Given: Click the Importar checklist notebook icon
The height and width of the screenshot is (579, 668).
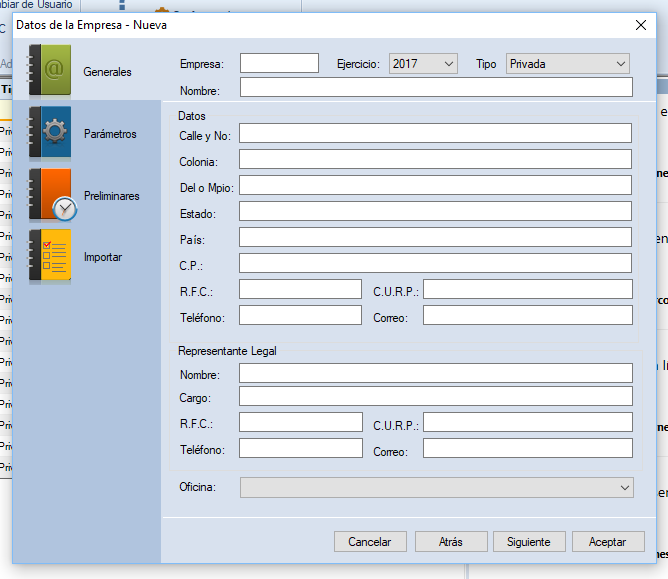Looking at the screenshot, I should 50,257.
